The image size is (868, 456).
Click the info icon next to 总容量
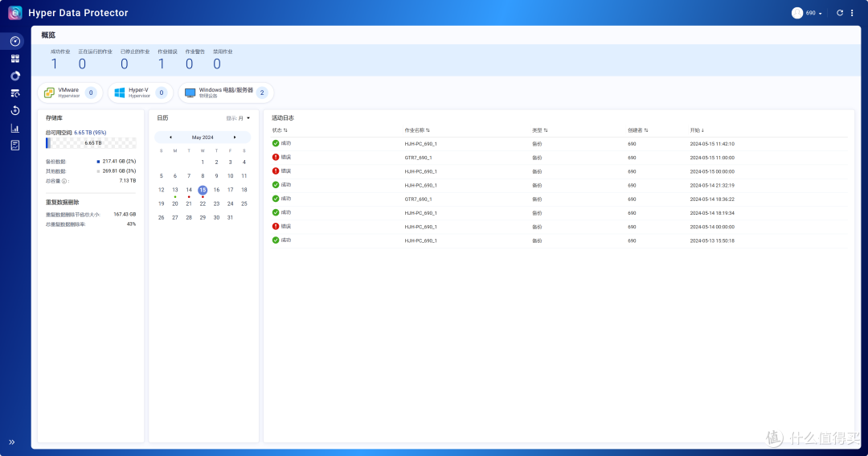click(x=64, y=181)
